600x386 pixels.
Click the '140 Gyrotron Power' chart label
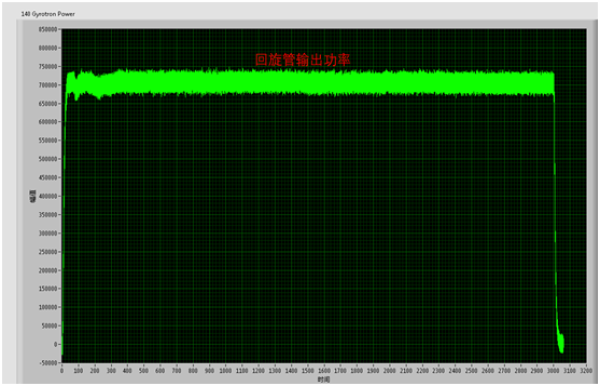click(48, 14)
